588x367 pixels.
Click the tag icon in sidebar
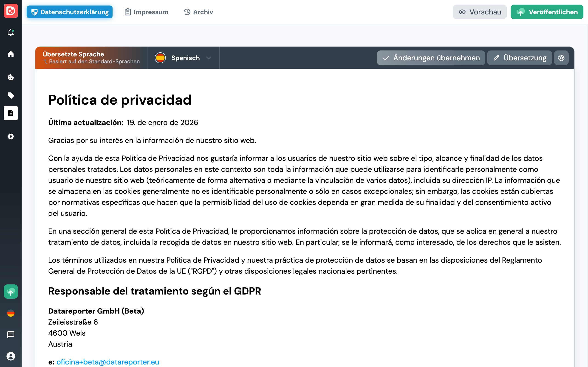click(x=11, y=95)
